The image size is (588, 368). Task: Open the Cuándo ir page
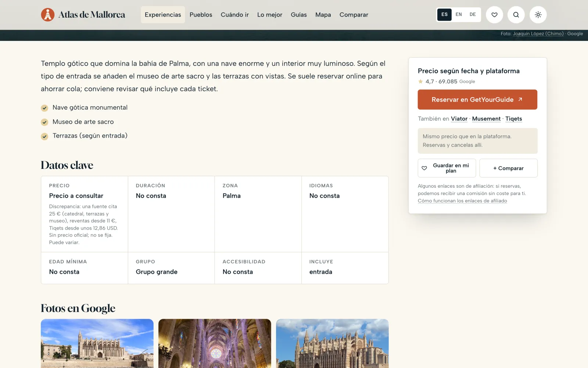coord(235,15)
